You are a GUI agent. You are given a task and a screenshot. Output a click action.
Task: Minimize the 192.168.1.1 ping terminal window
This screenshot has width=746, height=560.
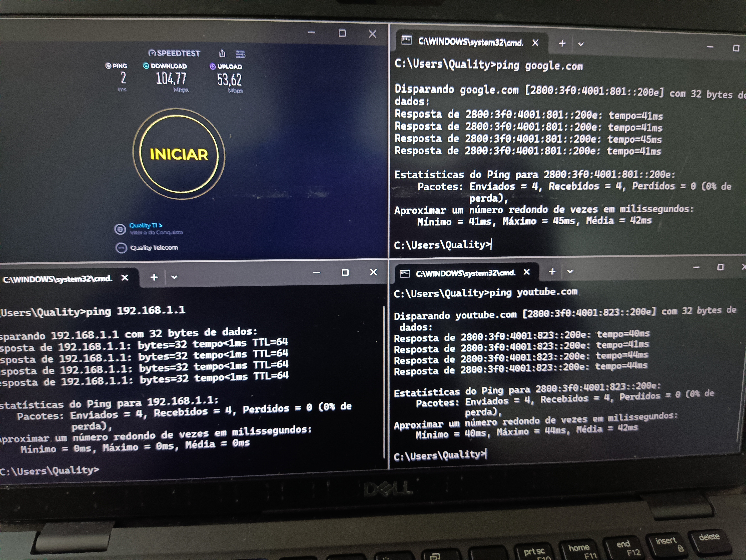(x=316, y=273)
